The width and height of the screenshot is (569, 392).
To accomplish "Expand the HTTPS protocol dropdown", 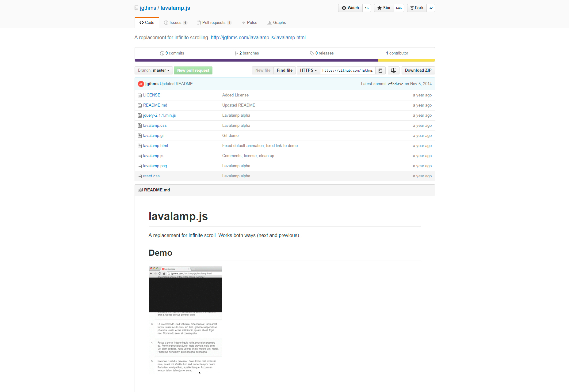I will click(x=308, y=70).
